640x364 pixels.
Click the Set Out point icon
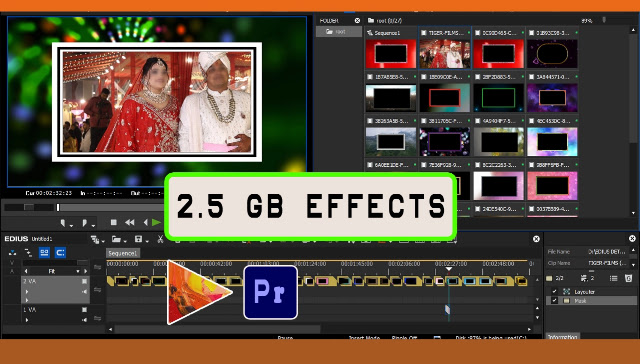click(x=84, y=223)
